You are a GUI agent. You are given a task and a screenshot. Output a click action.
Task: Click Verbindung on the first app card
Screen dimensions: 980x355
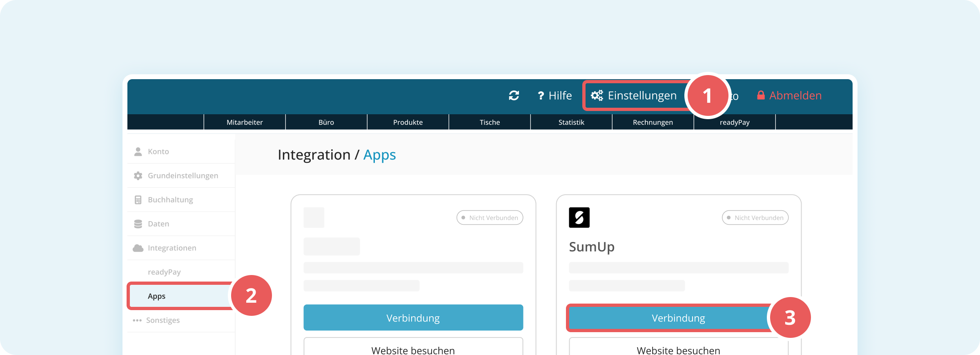tap(413, 317)
